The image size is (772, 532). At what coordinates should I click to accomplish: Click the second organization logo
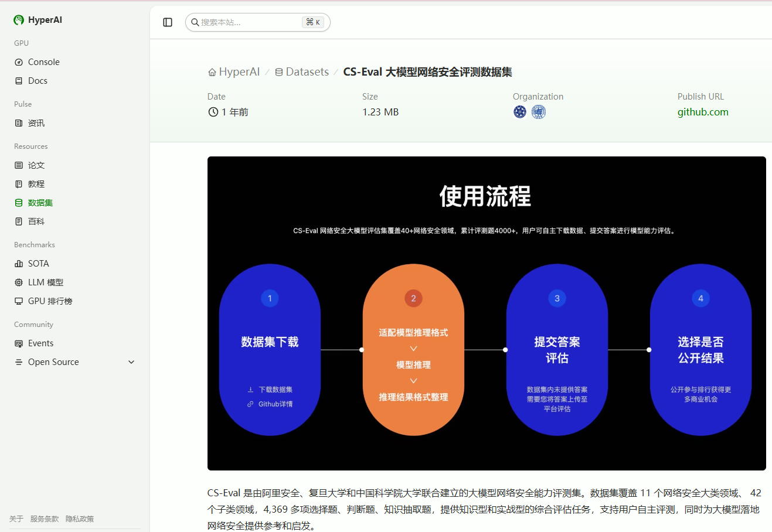539,112
